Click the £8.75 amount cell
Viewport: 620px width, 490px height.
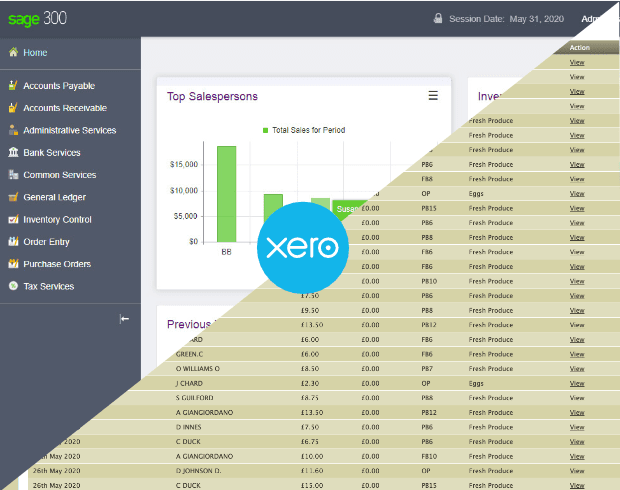[x=310, y=398]
